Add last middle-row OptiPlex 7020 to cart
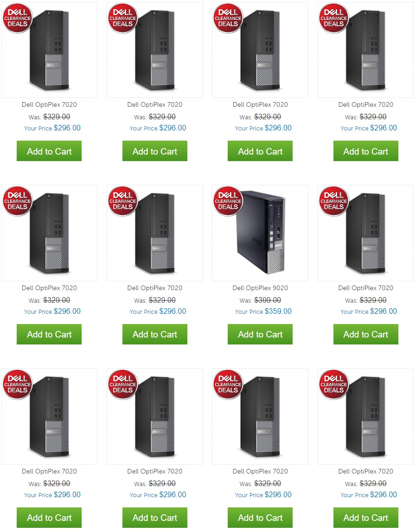The height and width of the screenshot is (532, 416). (366, 334)
